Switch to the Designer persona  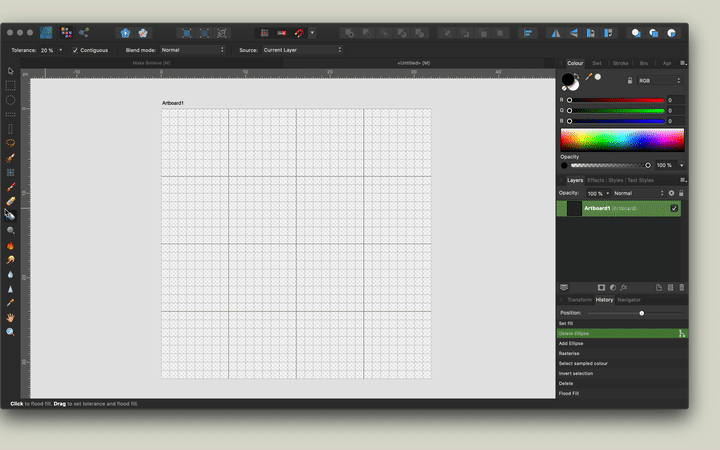click(46, 33)
